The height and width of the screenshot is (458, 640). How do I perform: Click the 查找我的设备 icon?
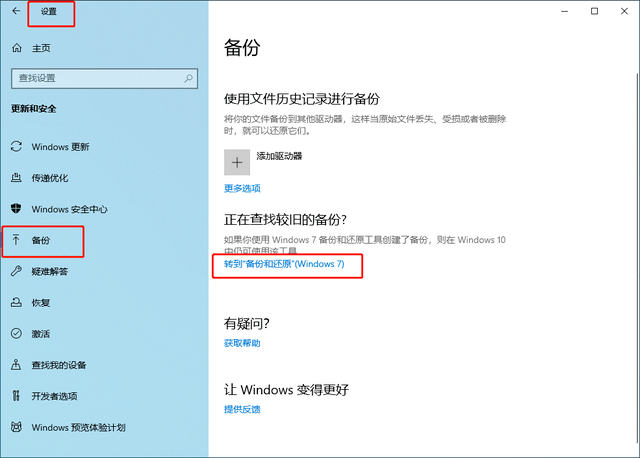16,365
